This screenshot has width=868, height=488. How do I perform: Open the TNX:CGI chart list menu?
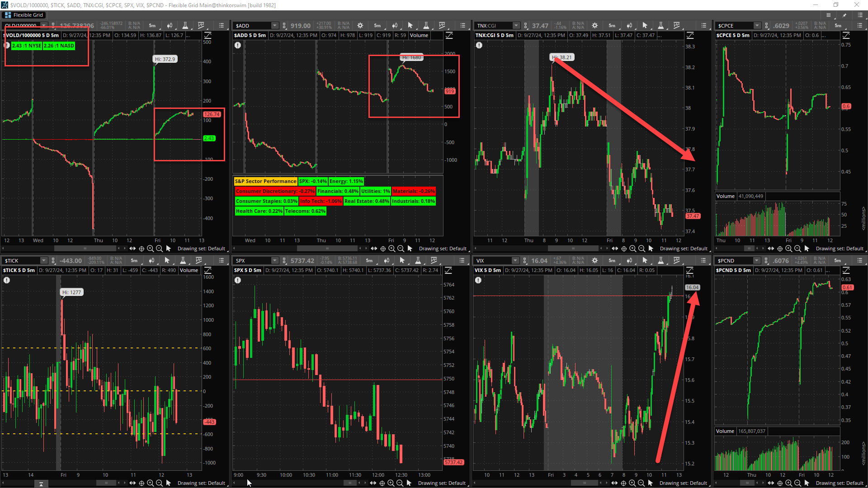704,26
